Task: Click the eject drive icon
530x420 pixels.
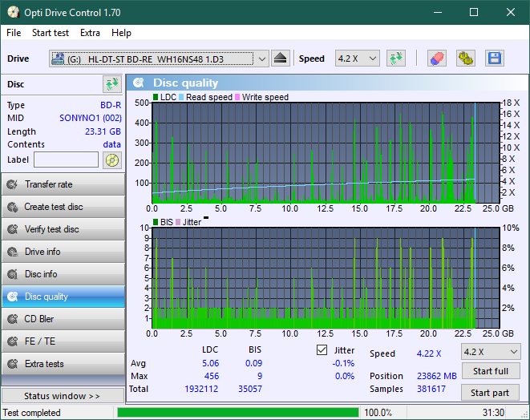Action: 281,59
